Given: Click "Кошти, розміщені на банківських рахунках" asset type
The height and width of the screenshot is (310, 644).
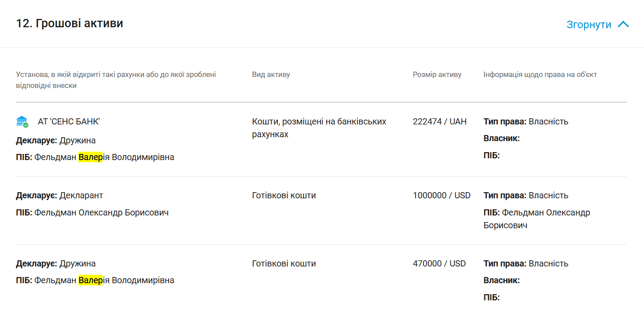Looking at the screenshot, I should (319, 128).
